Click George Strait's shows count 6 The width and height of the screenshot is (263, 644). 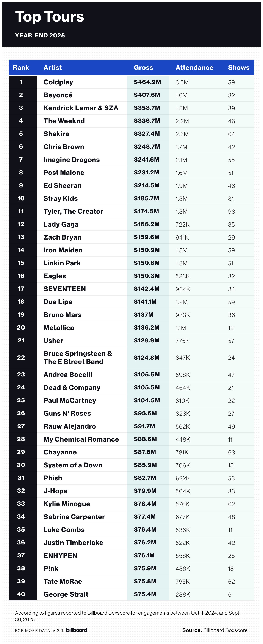[x=230, y=594]
